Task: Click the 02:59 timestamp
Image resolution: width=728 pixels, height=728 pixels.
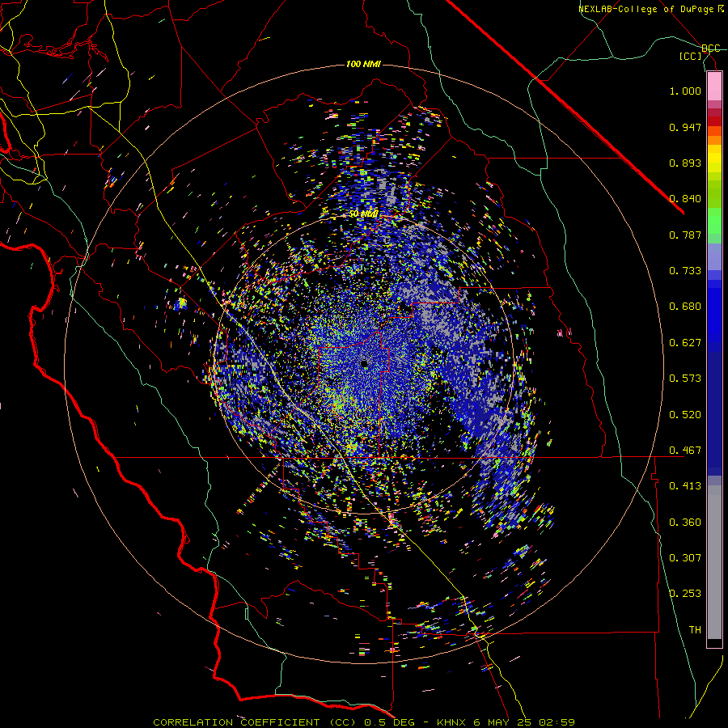Action: (x=557, y=722)
